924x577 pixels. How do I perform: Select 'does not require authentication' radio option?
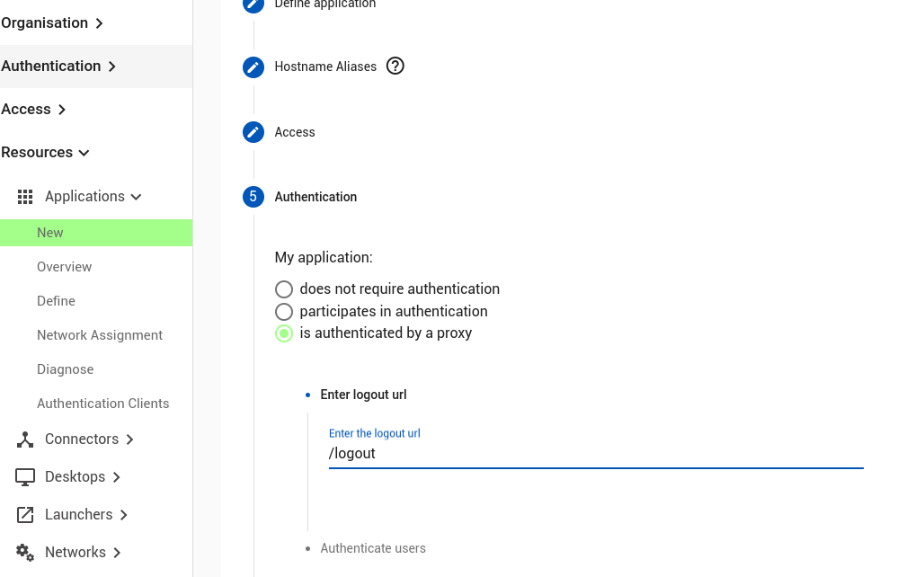tap(284, 289)
